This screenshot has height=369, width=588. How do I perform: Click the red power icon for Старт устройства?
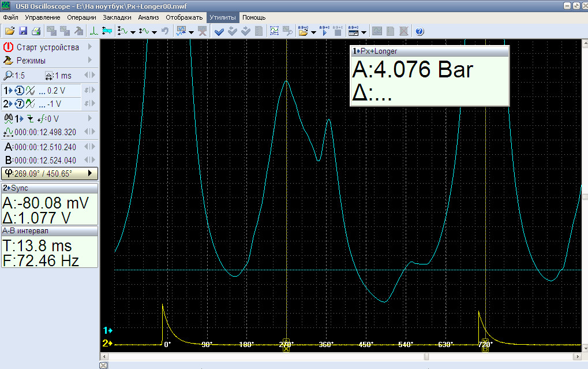[8, 47]
